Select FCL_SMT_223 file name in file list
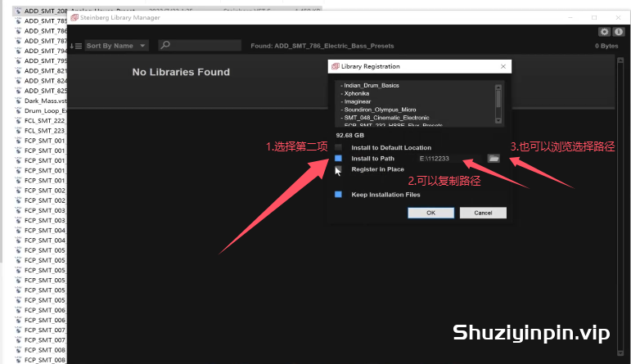This screenshot has height=364, width=631. (44, 131)
